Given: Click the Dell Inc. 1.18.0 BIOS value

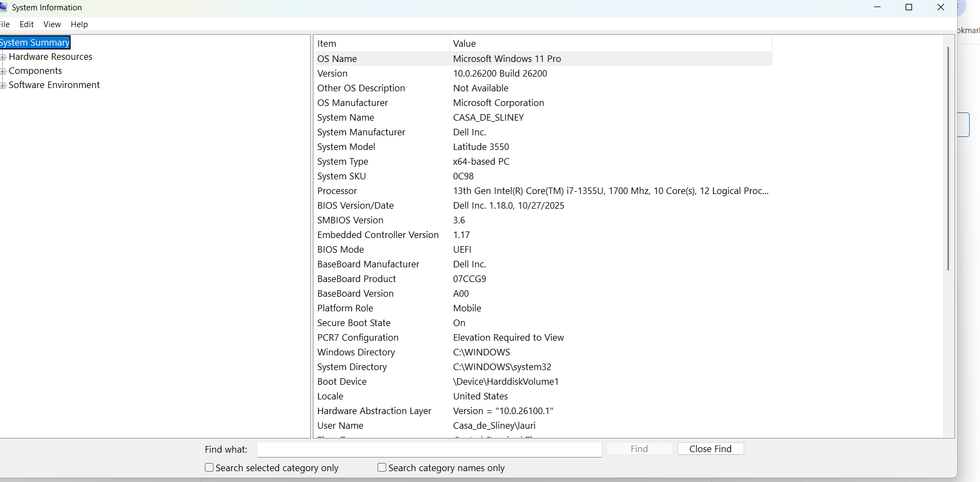Looking at the screenshot, I should (509, 205).
